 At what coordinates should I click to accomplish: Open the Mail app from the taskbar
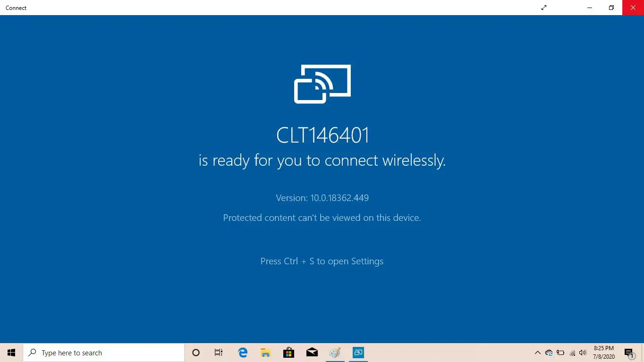pyautogui.click(x=312, y=353)
